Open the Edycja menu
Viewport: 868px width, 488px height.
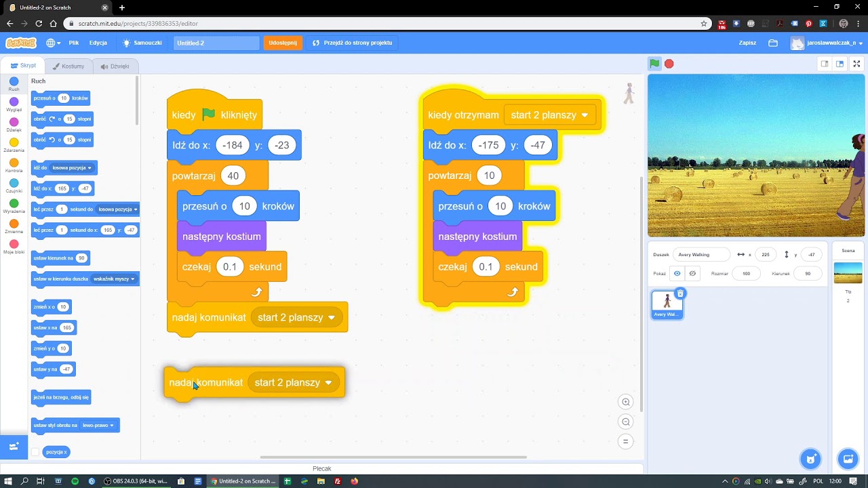pos(98,43)
